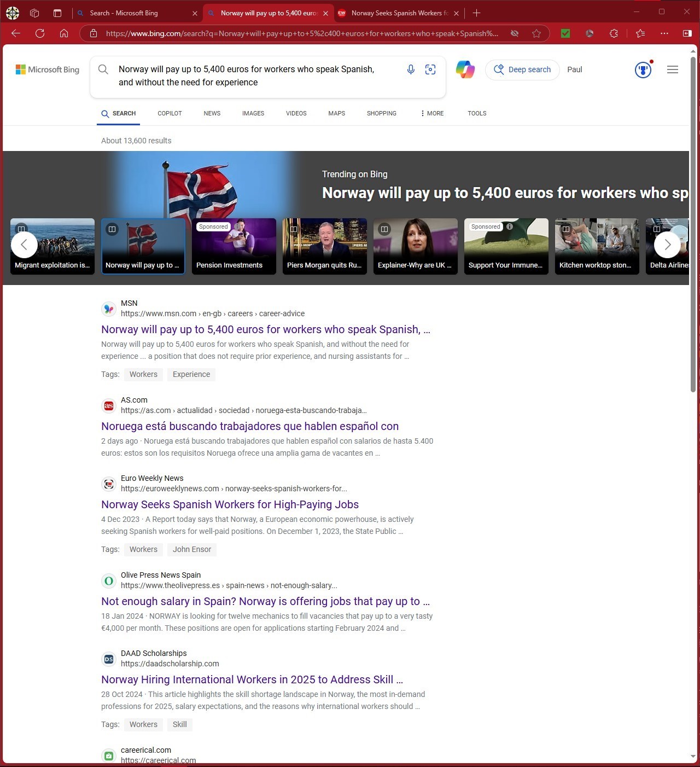Click the Deep search button
Image resolution: width=700 pixels, height=767 pixels.
coord(522,69)
